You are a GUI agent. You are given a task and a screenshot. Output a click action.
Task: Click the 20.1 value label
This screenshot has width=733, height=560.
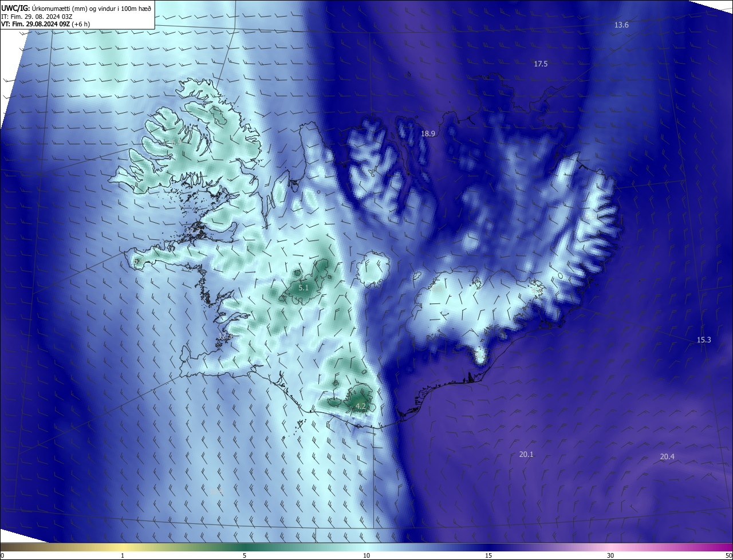(x=526, y=455)
